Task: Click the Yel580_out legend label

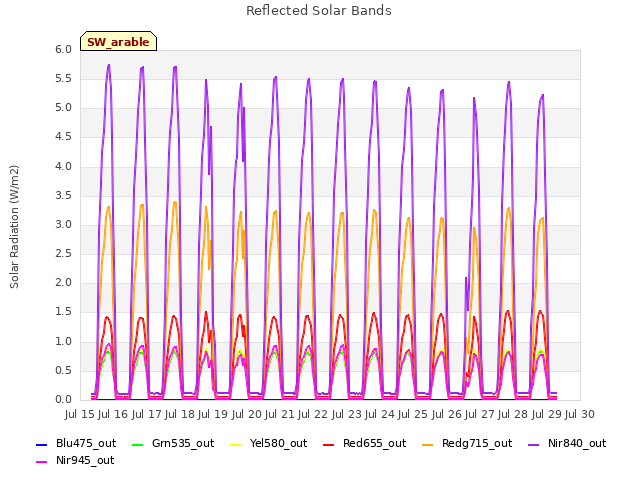Action: tap(278, 443)
